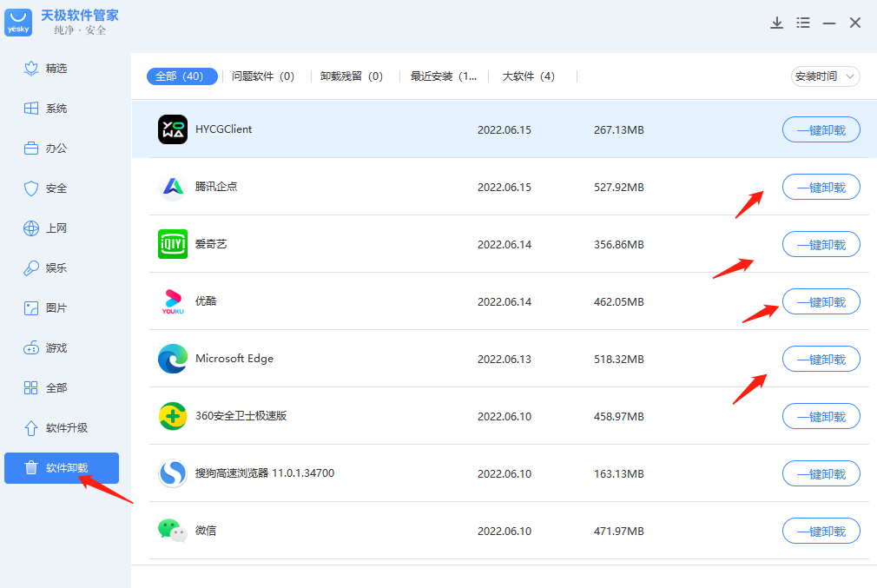The height and width of the screenshot is (588, 877).
Task: Open the 精选 featured category
Action: click(45, 69)
